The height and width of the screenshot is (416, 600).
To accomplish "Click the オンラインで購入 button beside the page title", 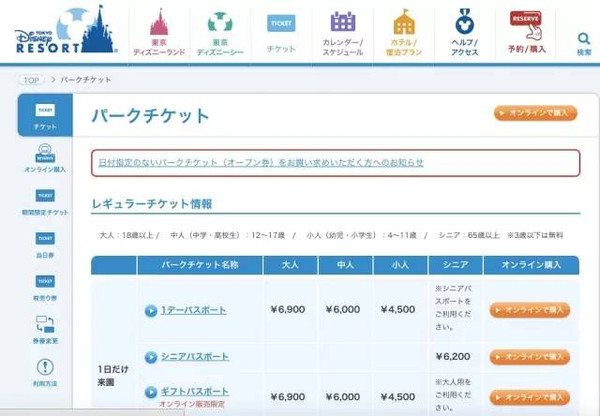I will [x=535, y=113].
